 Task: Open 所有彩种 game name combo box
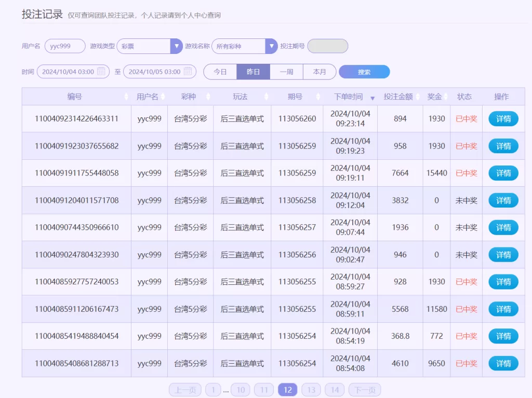point(245,46)
